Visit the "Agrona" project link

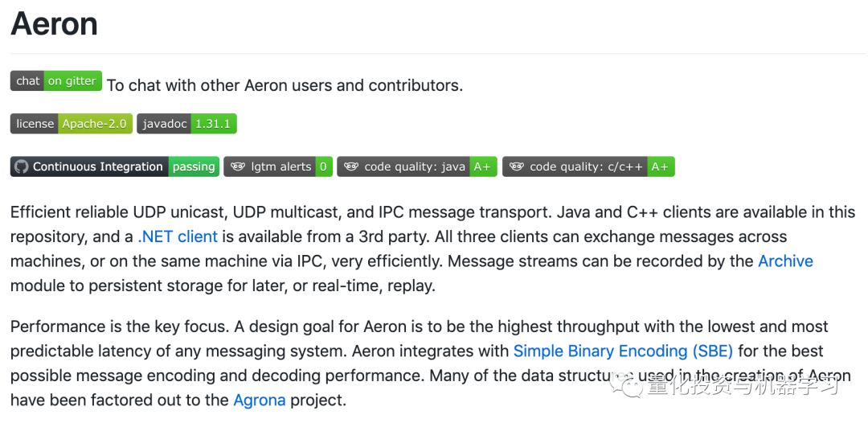tap(259, 400)
